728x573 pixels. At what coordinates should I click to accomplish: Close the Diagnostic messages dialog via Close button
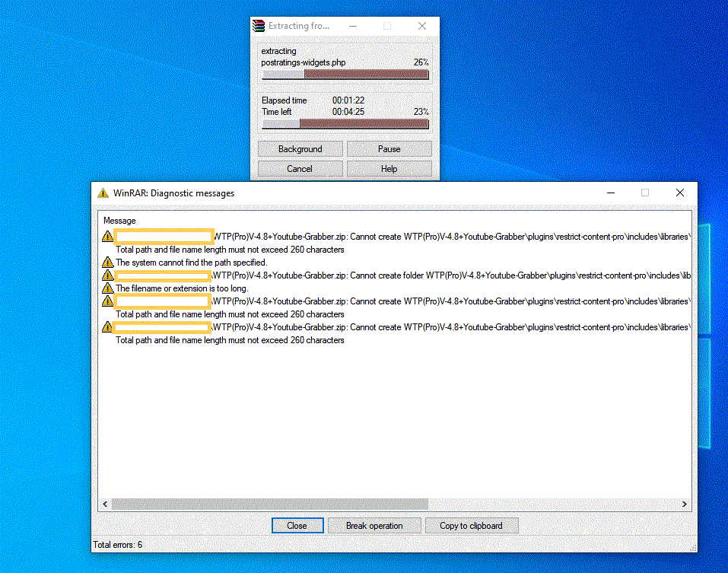[297, 526]
